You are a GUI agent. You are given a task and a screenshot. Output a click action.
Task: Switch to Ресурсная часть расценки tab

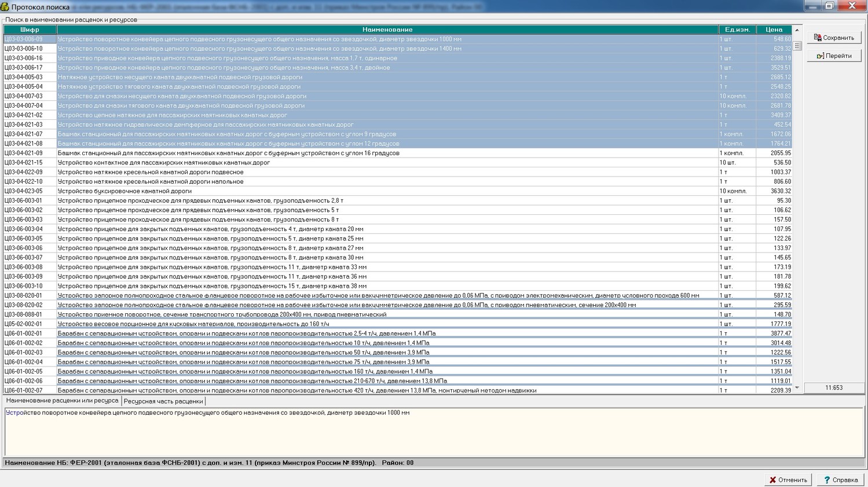[163, 401]
